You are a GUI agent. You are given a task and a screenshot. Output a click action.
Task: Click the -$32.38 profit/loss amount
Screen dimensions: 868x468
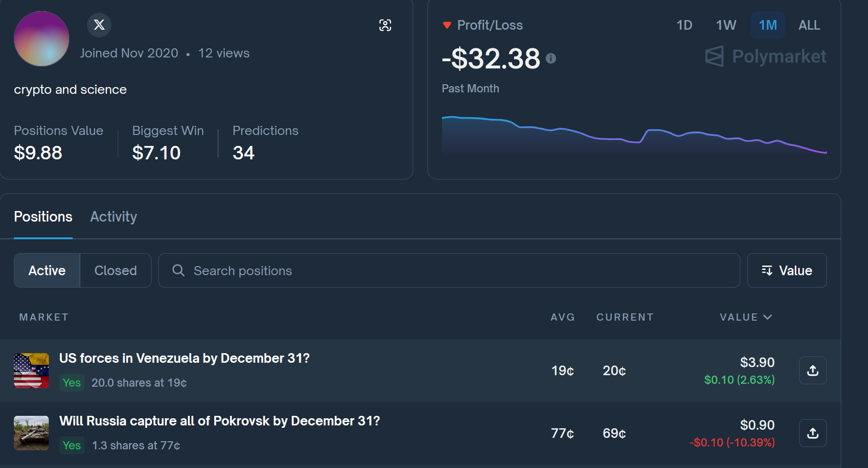pyautogui.click(x=491, y=58)
